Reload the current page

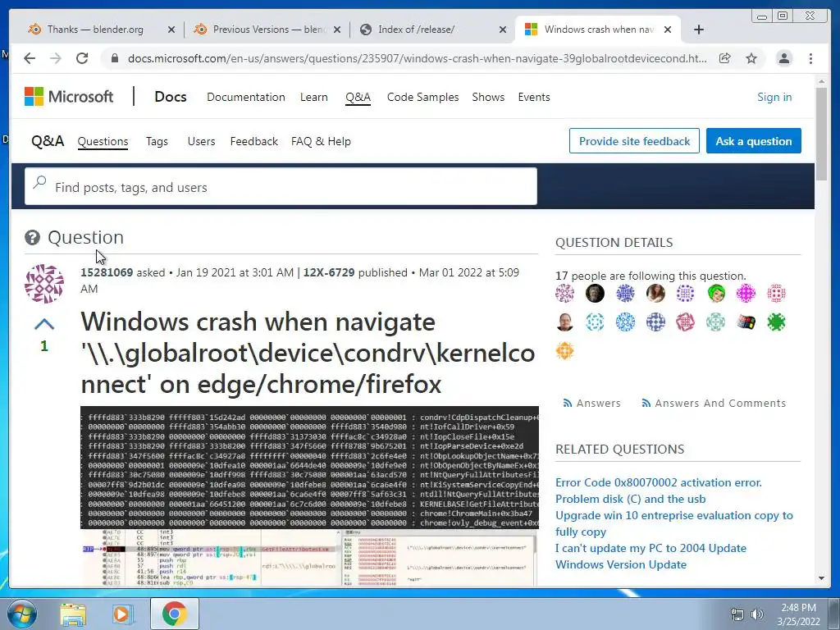[82, 58]
